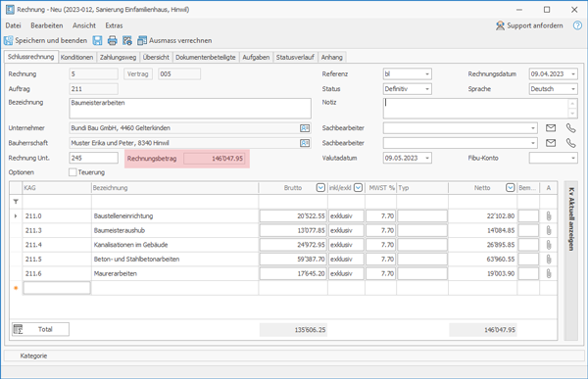Switch to the Aufgaben tab

pyautogui.click(x=256, y=58)
